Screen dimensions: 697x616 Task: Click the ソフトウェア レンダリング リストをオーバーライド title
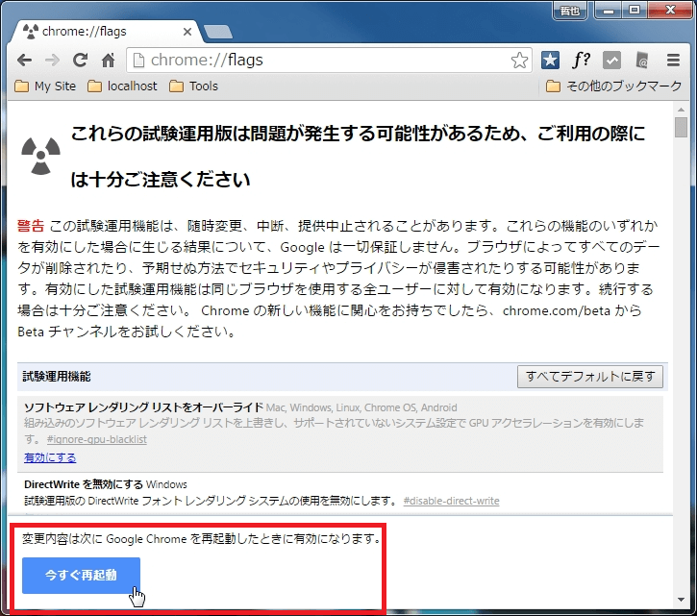(x=143, y=407)
